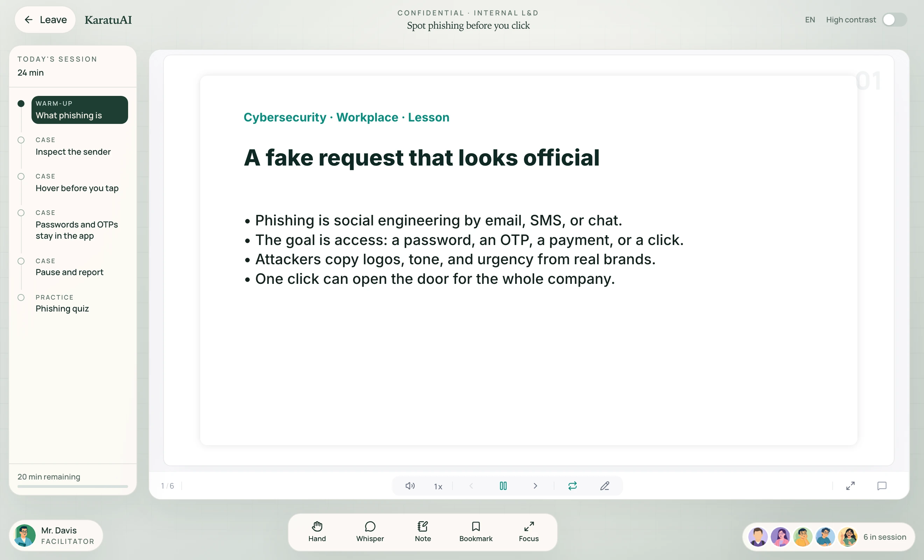Click the bullet 'One click can open the door'
924x560 pixels.
(429, 279)
